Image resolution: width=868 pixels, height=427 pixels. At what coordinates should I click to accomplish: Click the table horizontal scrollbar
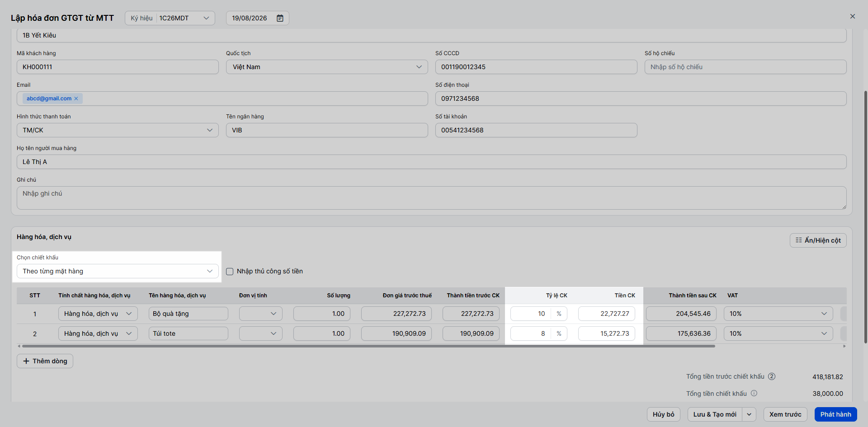point(368,346)
